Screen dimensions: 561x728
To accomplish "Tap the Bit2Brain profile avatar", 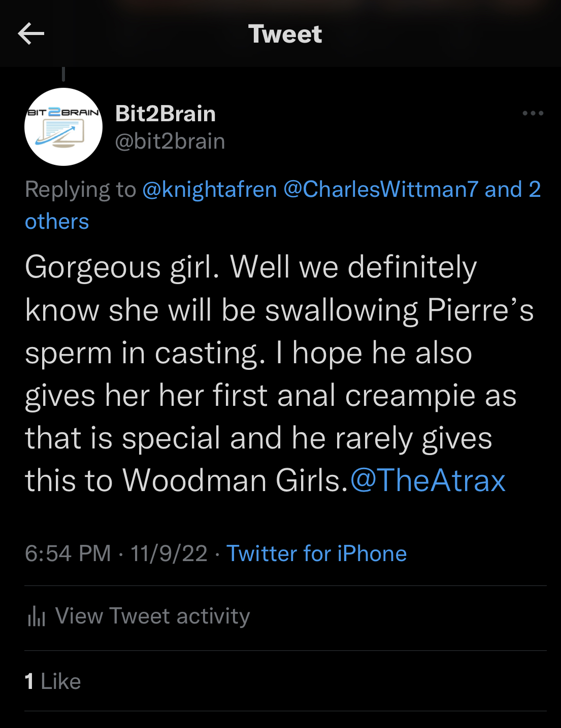I will click(x=63, y=127).
